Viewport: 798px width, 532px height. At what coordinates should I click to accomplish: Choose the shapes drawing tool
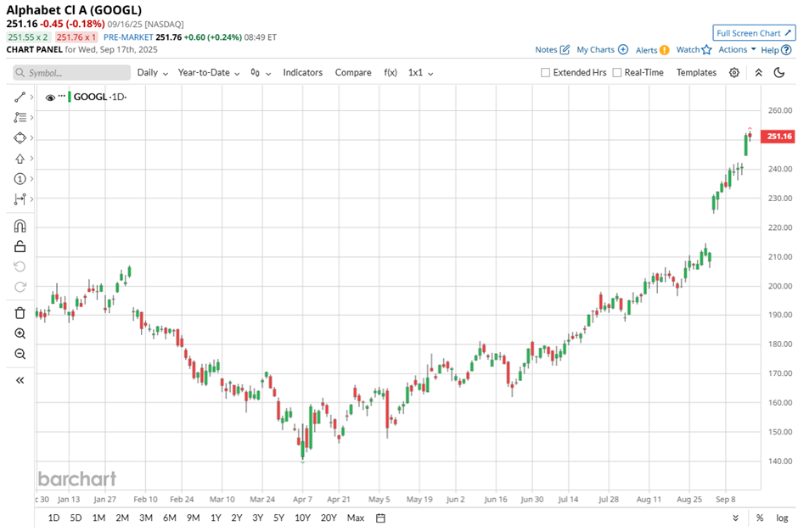[20, 137]
